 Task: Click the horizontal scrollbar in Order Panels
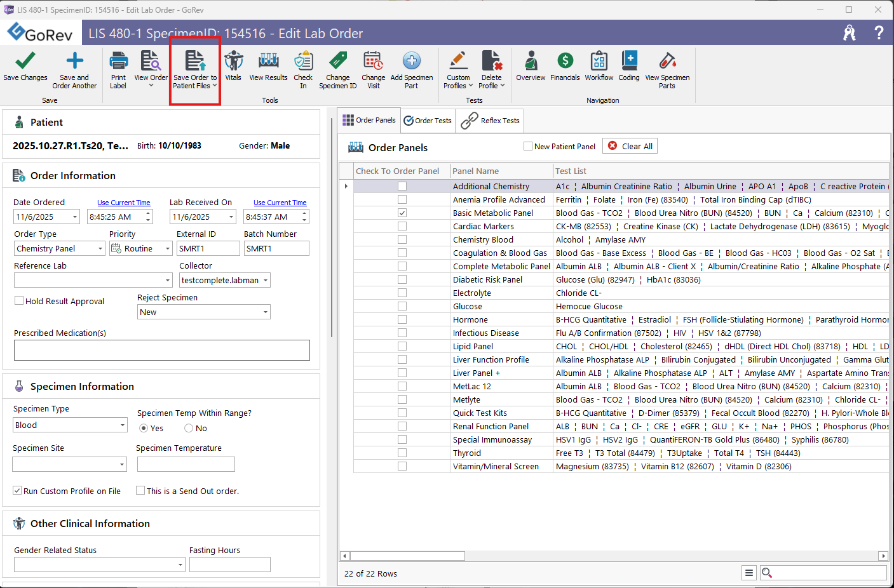(407, 556)
